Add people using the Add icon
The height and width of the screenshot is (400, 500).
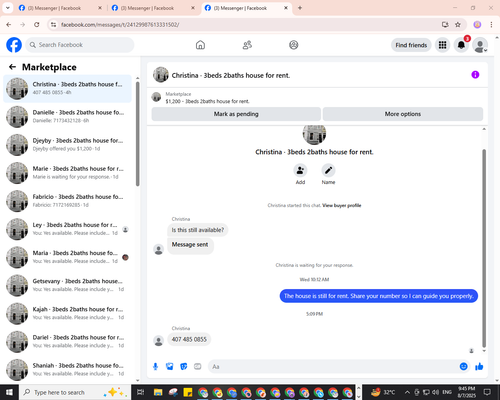(x=300, y=170)
